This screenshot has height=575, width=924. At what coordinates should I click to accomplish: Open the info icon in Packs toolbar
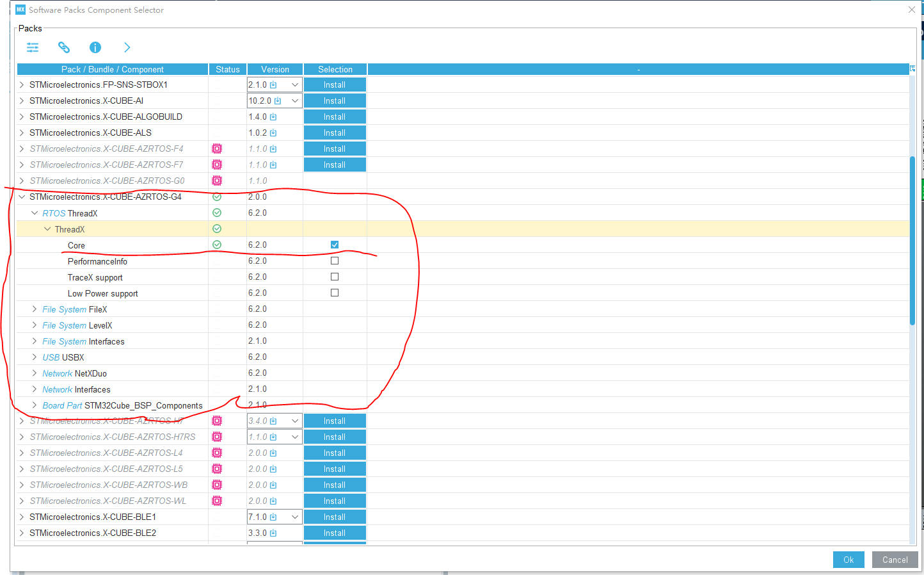(x=95, y=47)
